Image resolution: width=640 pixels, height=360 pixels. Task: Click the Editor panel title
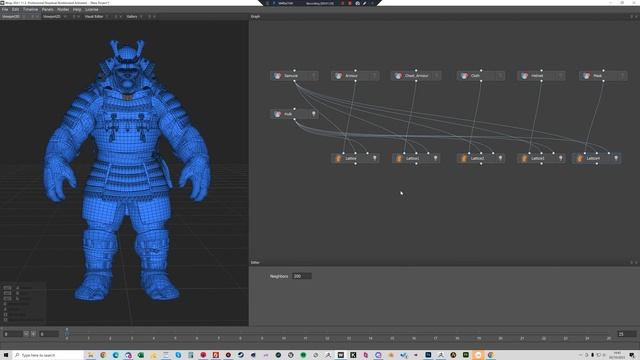pos(255,262)
